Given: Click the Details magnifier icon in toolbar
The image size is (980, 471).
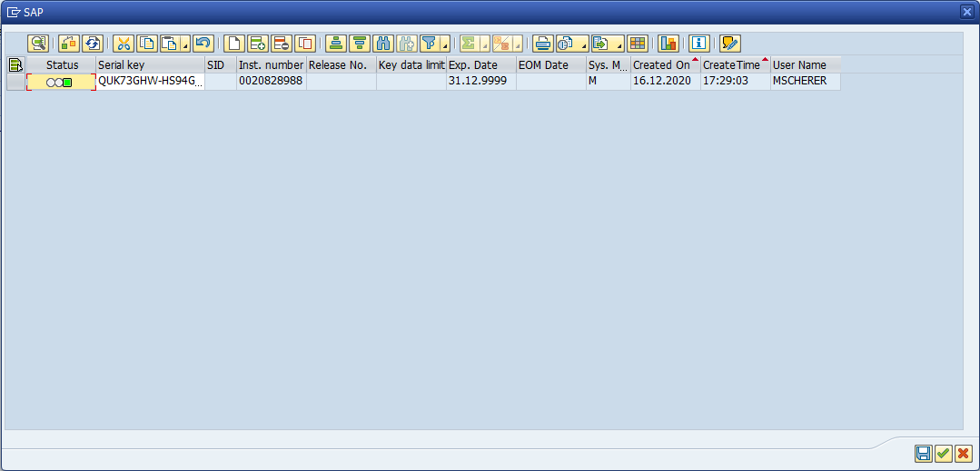Looking at the screenshot, I should pyautogui.click(x=37, y=43).
